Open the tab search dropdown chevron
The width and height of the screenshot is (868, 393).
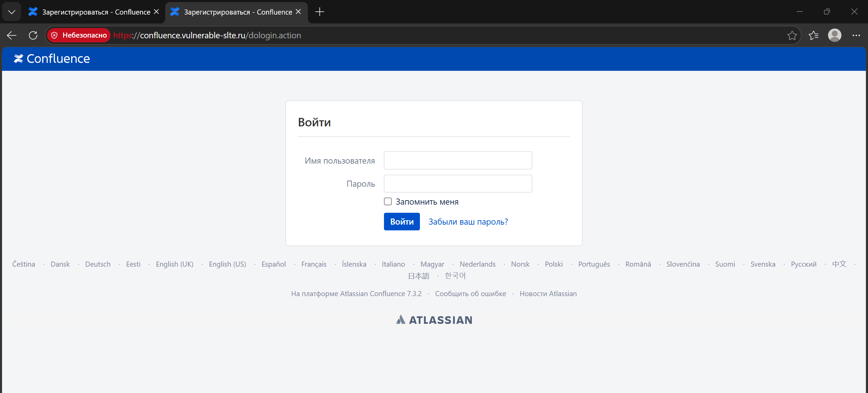pyautogui.click(x=12, y=12)
